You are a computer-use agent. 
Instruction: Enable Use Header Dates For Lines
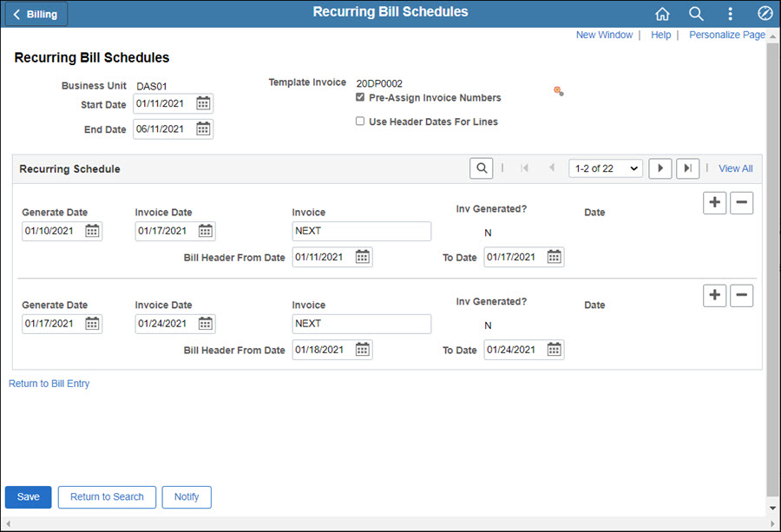pos(360,121)
